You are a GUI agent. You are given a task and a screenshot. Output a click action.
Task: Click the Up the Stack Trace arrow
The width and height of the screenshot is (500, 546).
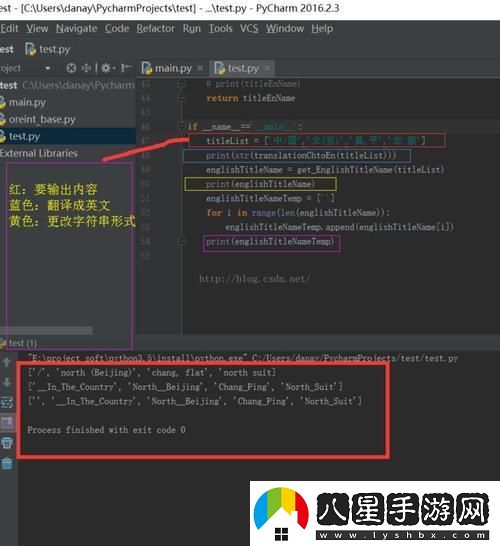(x=6, y=362)
